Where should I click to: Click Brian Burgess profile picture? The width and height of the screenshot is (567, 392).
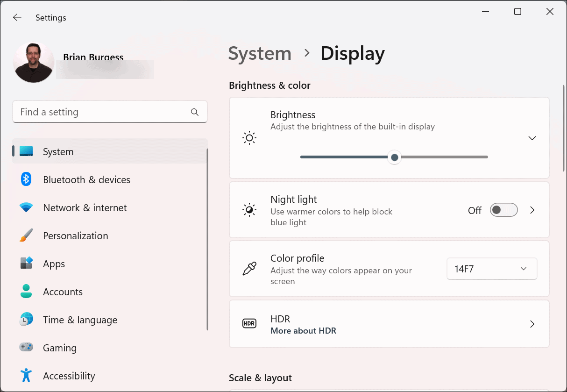[34, 61]
